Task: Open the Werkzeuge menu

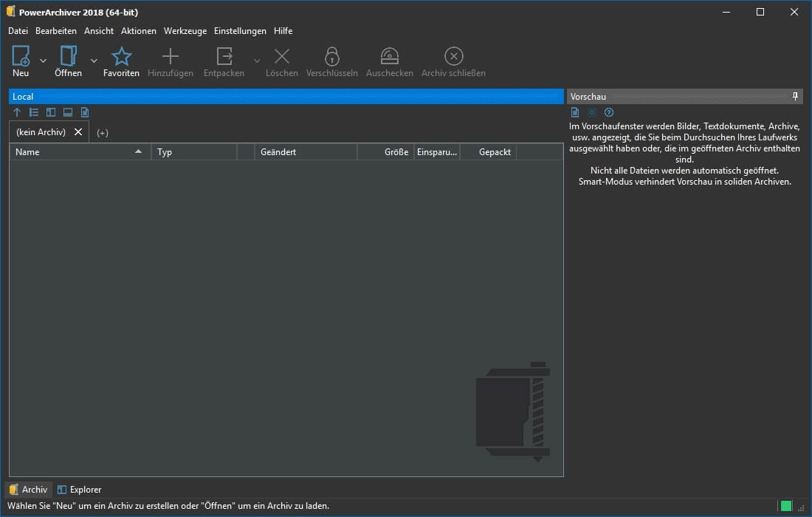Action: pos(185,31)
